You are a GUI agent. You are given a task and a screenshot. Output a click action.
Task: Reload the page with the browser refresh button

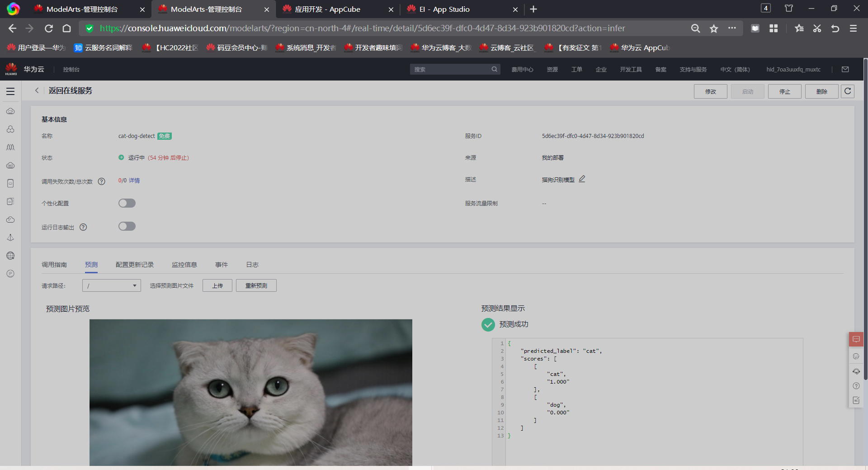click(x=49, y=28)
